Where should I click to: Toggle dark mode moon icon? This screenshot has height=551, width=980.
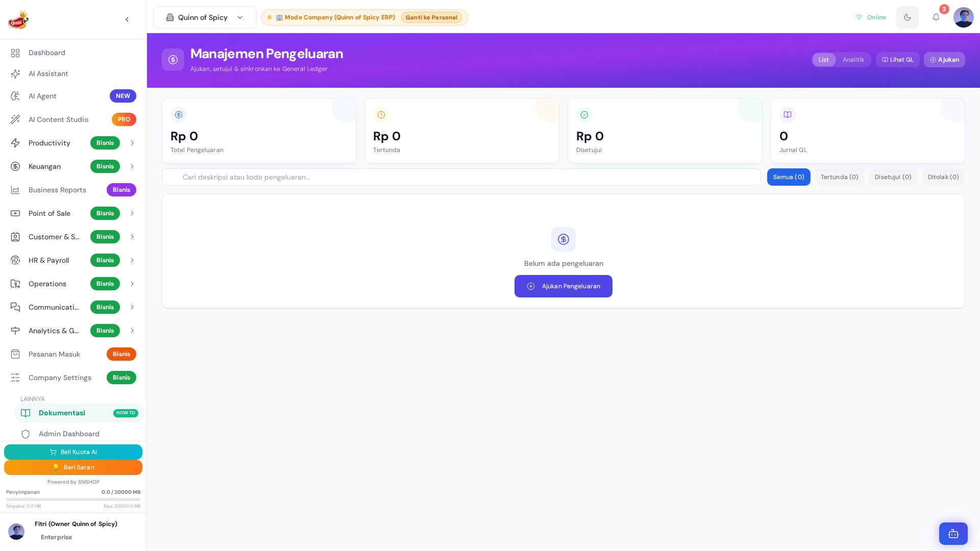[908, 17]
